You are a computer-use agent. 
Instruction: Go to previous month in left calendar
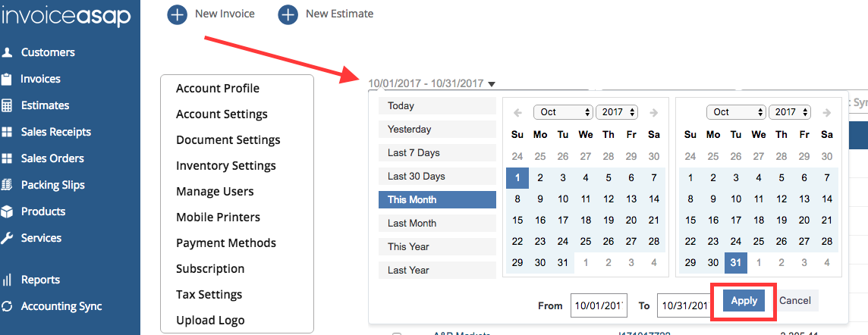(517, 113)
